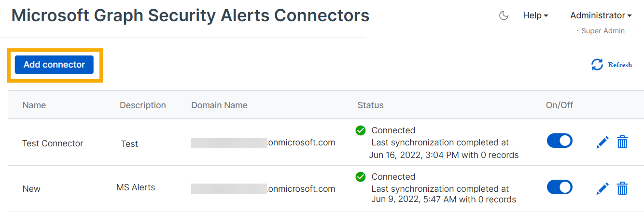
Task: Open the Help dropdown menu
Action: click(535, 16)
